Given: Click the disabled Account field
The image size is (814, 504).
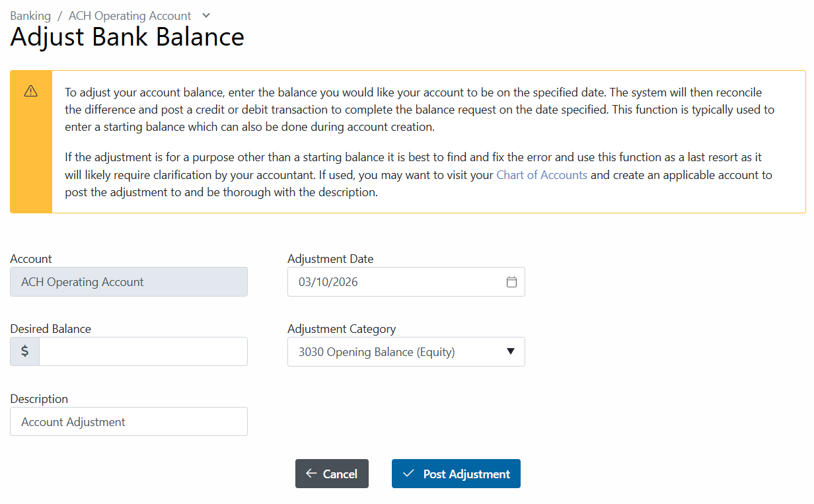Looking at the screenshot, I should point(129,282).
